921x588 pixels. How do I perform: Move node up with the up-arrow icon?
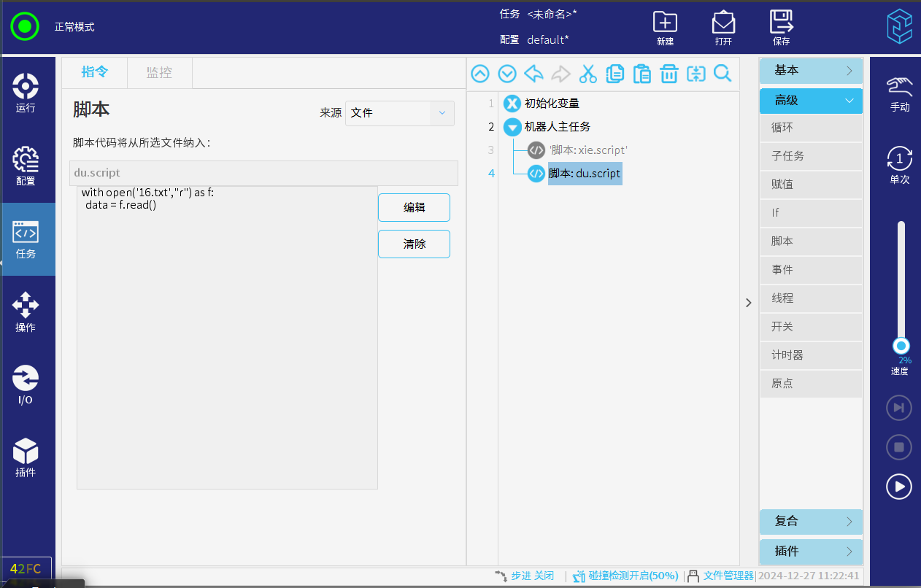click(x=479, y=74)
